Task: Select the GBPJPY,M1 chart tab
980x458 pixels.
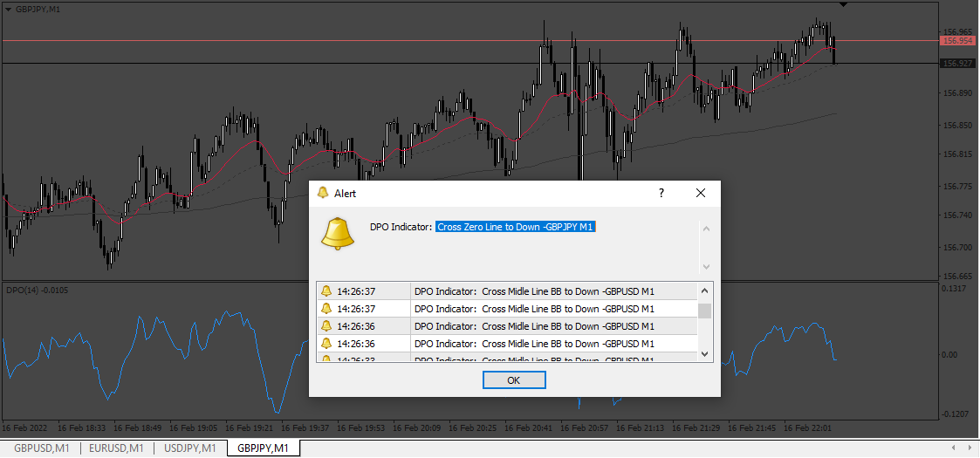Action: (x=264, y=448)
